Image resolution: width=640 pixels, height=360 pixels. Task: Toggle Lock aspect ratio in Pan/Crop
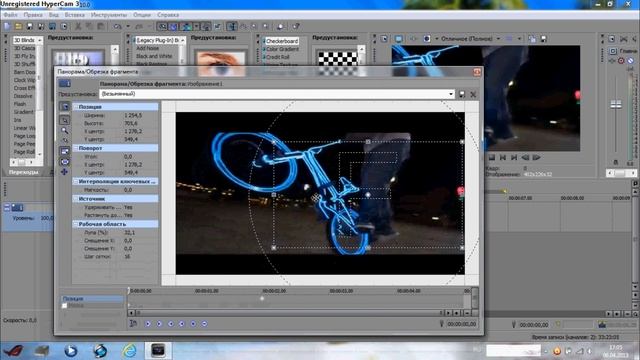coord(64,151)
